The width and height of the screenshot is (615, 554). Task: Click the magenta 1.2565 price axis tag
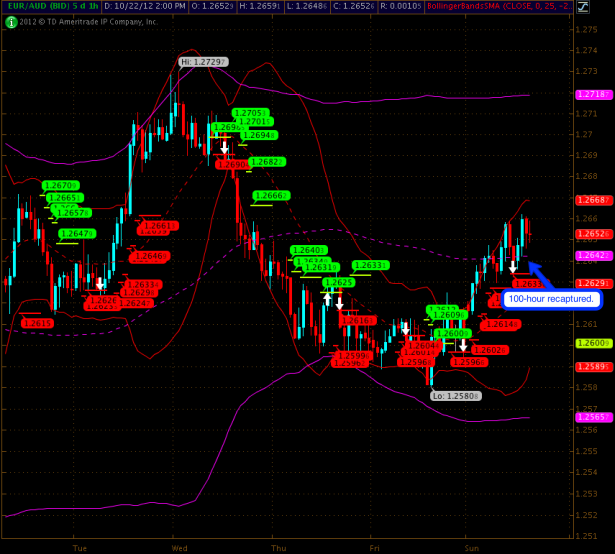pos(594,417)
